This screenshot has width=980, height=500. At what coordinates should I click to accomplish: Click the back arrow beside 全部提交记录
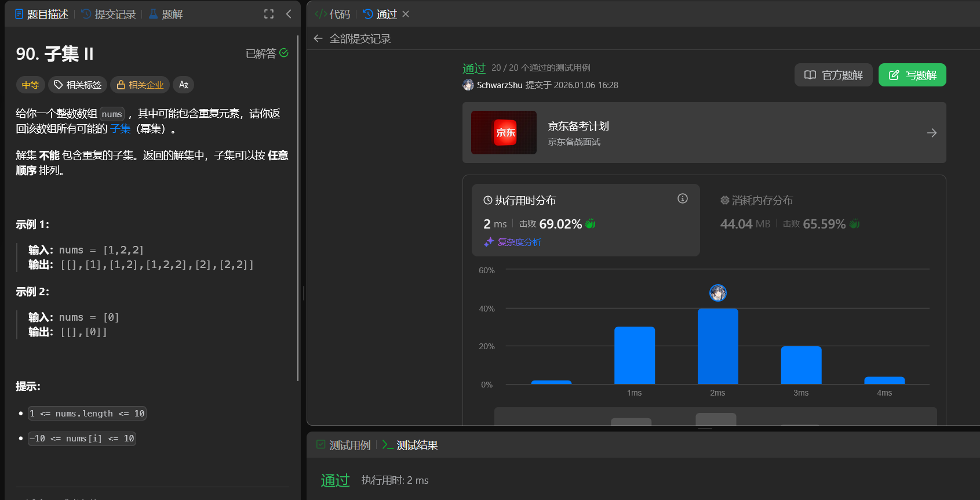pos(318,39)
